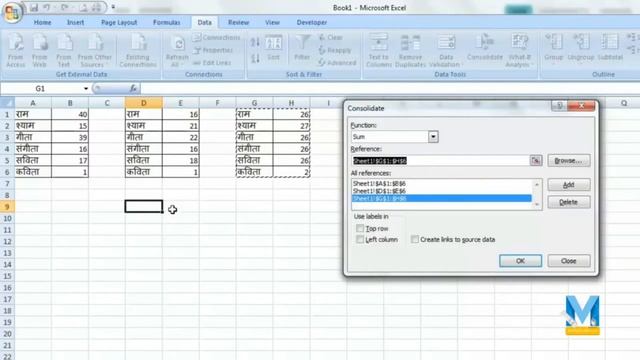Screen dimensions: 640x360
Task: Click the Browse button
Action: pos(569,160)
